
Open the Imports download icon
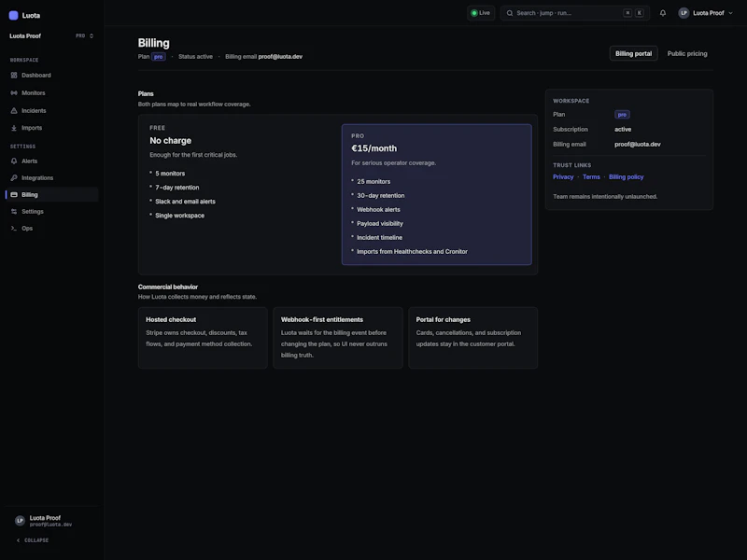(x=14, y=128)
